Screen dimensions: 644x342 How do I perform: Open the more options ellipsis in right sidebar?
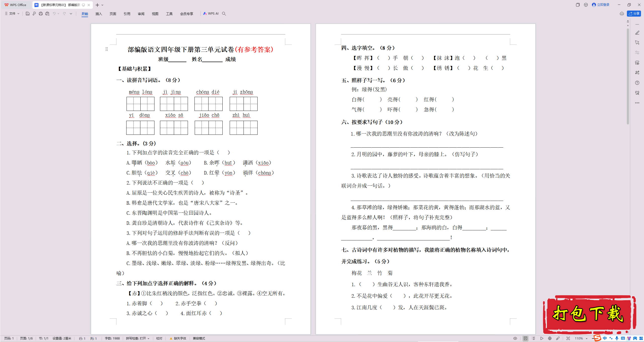coord(637,103)
